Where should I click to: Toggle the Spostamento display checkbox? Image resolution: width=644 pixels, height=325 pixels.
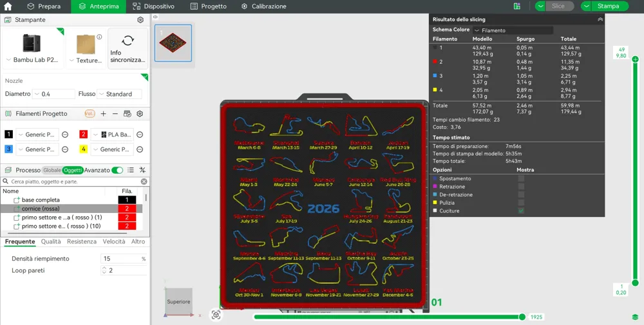pyautogui.click(x=521, y=178)
